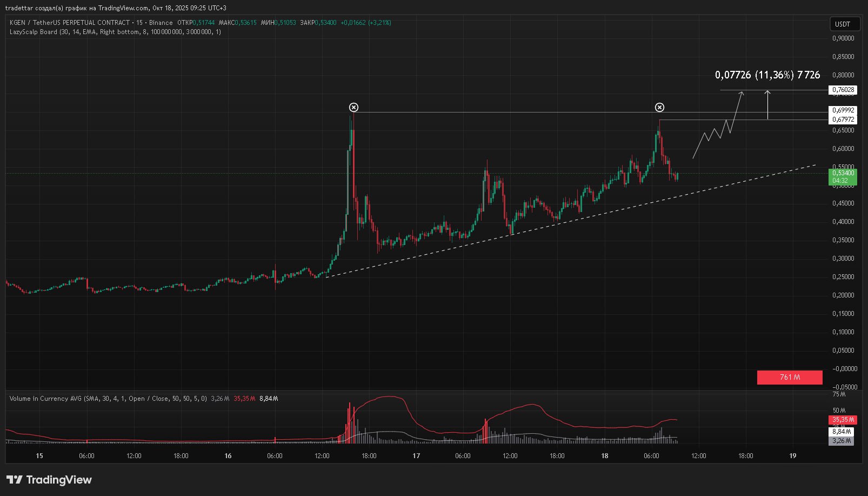The width and height of the screenshot is (868, 496).
Task: Click date 17 on the time axis
Action: pos(416,456)
